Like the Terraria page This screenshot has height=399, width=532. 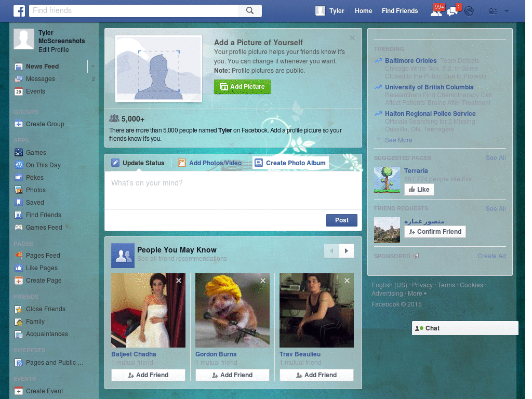pos(419,190)
